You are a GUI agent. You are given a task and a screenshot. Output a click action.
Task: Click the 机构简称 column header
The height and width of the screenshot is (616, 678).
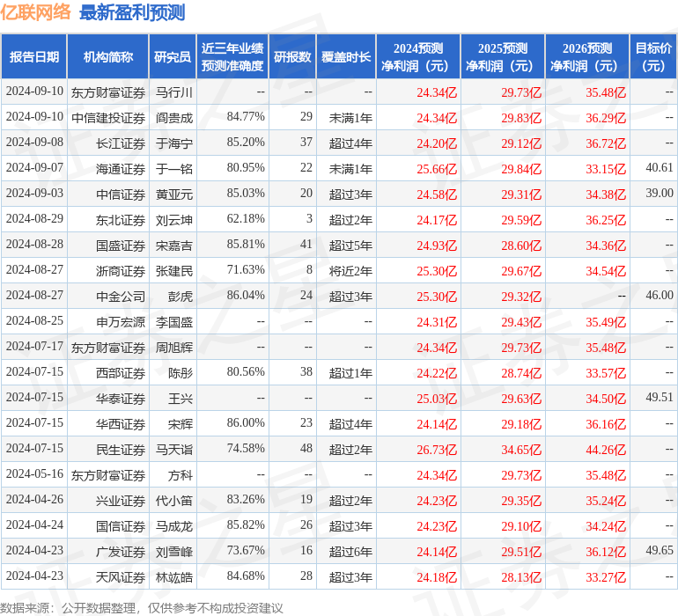click(108, 57)
